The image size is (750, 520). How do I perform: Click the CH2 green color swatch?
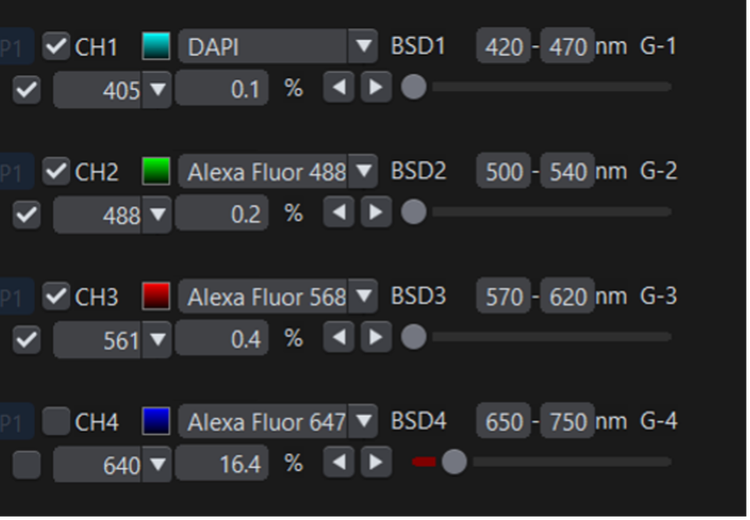pyautogui.click(x=156, y=172)
